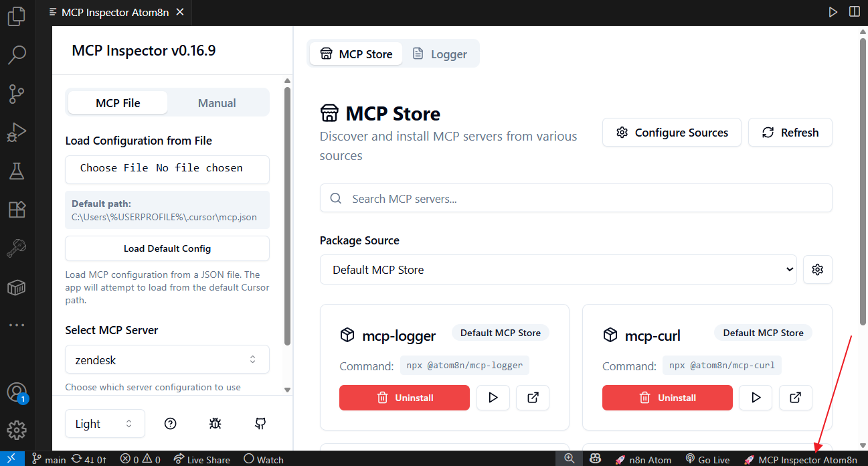Click the remote window icon in status bar

pos(12,459)
